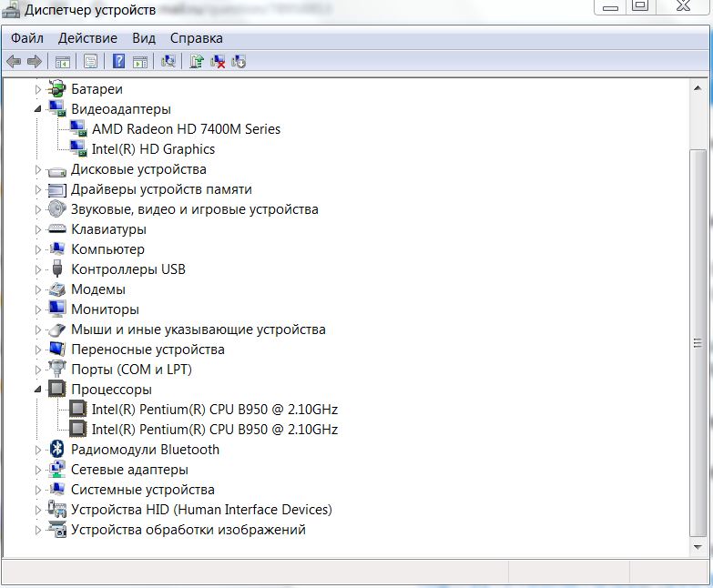Viewport: 713px width, 588px height.
Task: Select the Радиомодули Bluetooth label
Action: tap(145, 450)
